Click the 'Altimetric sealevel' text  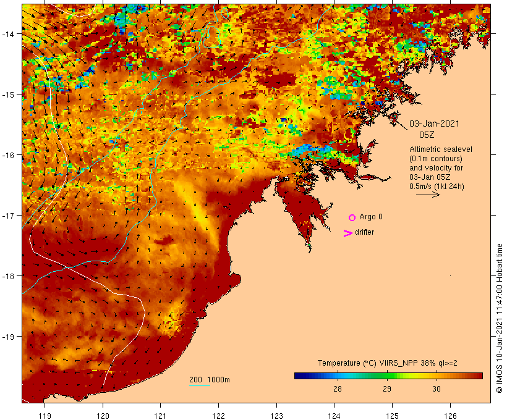(x=441, y=149)
